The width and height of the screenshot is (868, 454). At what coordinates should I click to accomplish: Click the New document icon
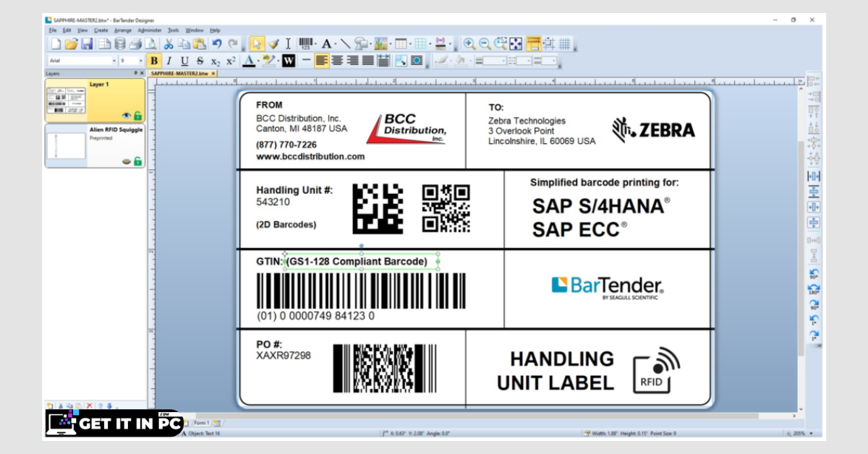pos(56,44)
